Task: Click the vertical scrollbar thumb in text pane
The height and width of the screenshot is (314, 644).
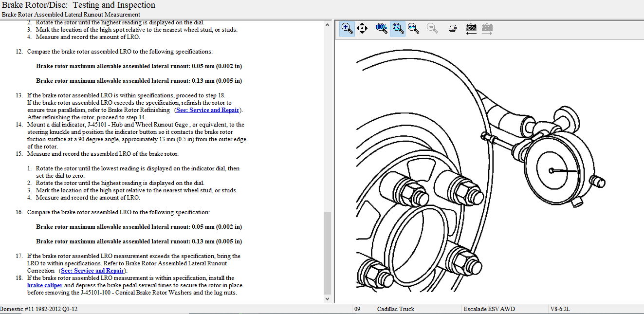Action: coord(327,252)
